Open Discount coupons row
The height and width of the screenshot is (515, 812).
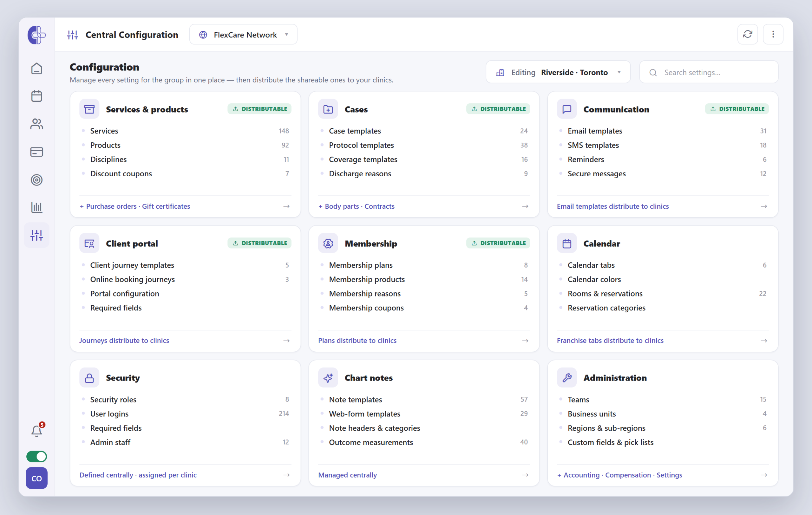(185, 173)
